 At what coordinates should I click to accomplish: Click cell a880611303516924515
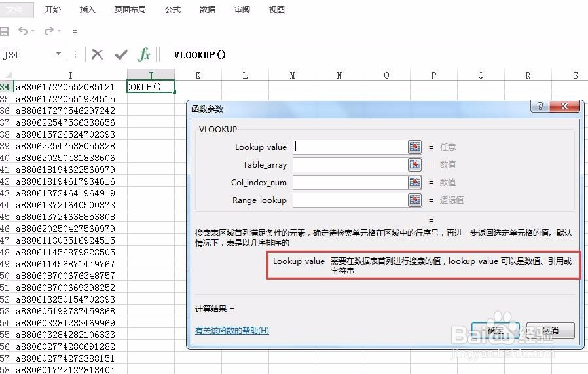pos(70,240)
